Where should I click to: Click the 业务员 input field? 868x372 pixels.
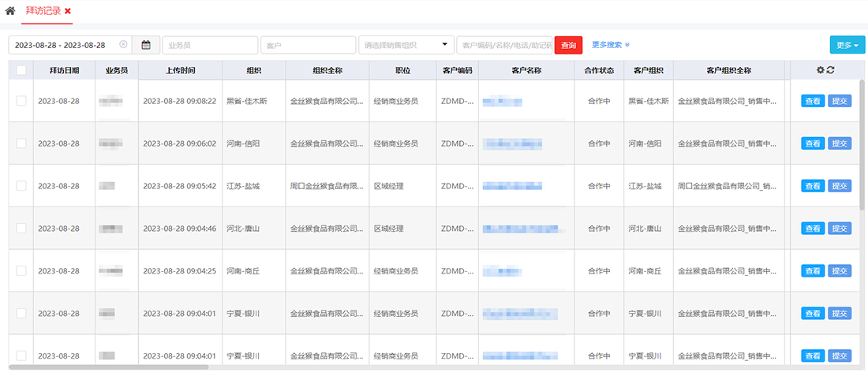point(210,45)
